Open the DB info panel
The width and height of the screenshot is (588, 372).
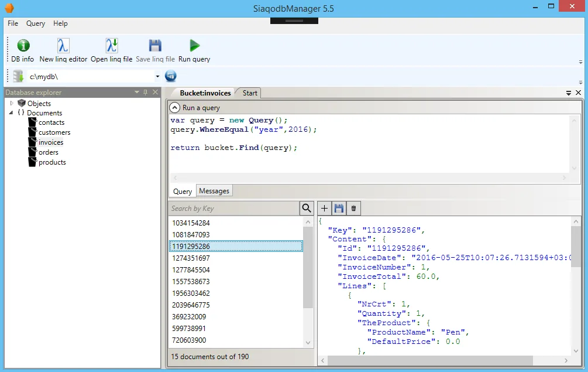click(x=23, y=50)
